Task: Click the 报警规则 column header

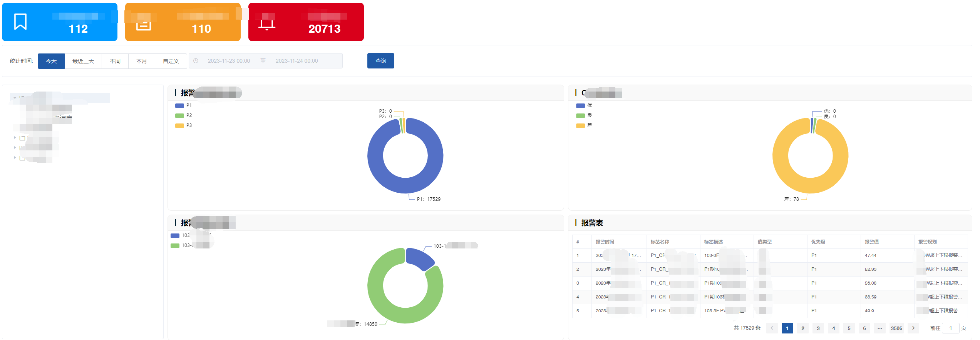Action: (927, 242)
